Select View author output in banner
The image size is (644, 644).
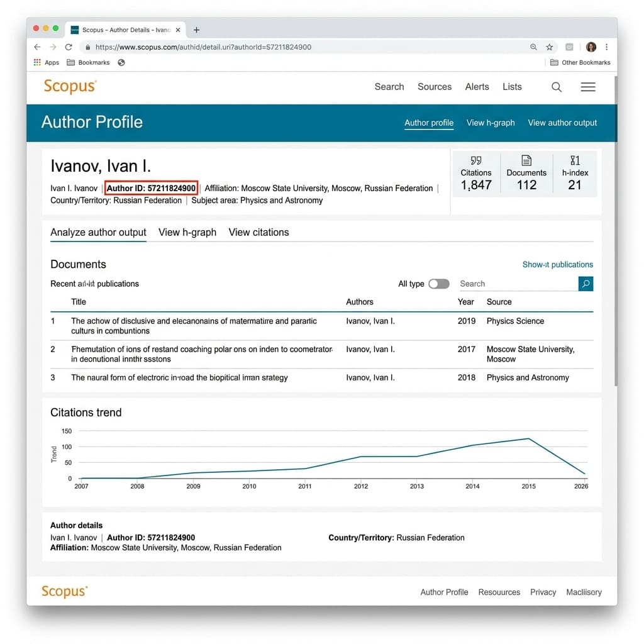pyautogui.click(x=562, y=123)
